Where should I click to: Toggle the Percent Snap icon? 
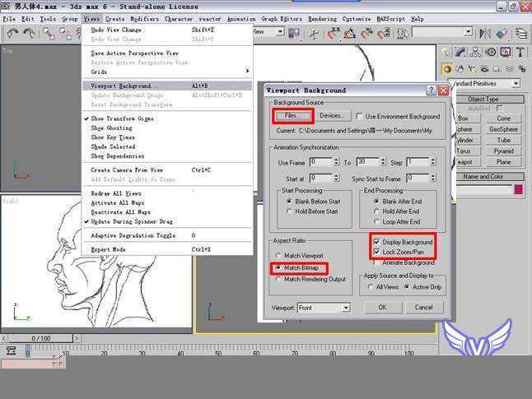366,33
